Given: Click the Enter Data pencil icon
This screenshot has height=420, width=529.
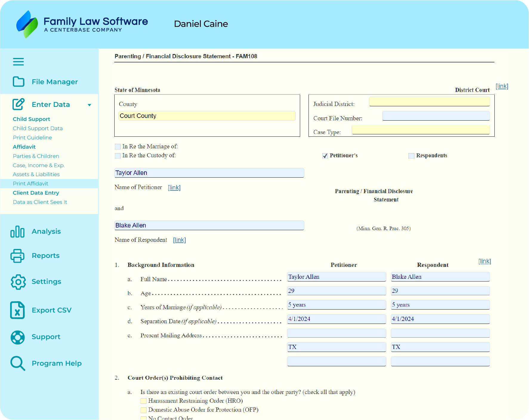Looking at the screenshot, I should [x=18, y=104].
